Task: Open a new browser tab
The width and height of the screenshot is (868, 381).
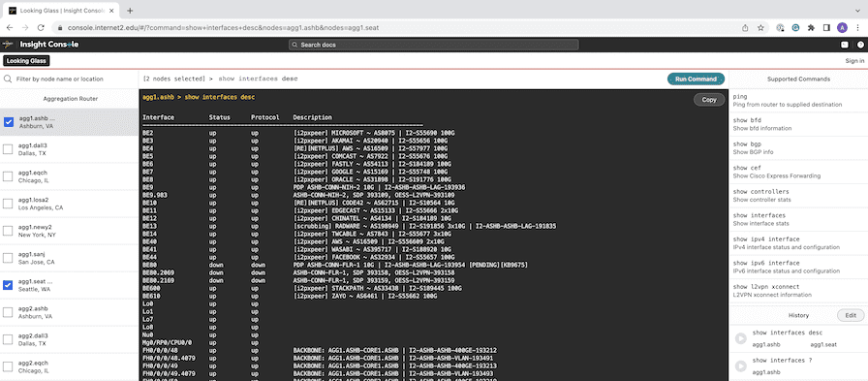Action: (130, 11)
